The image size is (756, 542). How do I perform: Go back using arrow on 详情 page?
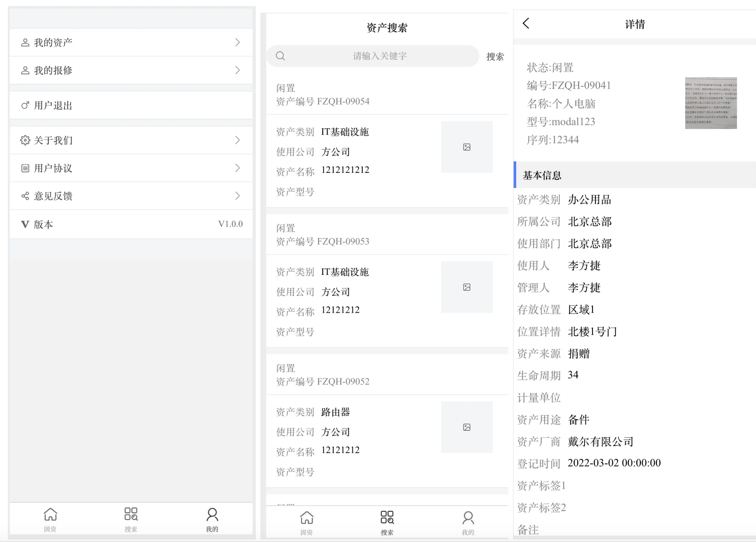[526, 23]
